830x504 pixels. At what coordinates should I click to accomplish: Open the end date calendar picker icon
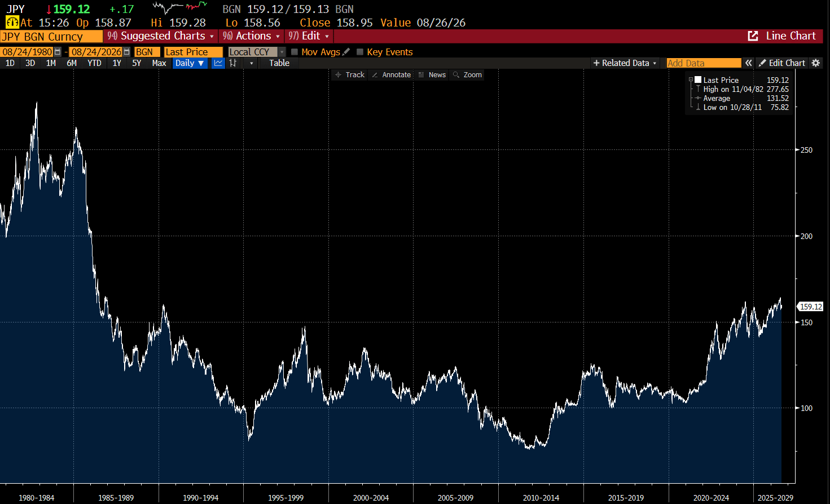click(126, 52)
